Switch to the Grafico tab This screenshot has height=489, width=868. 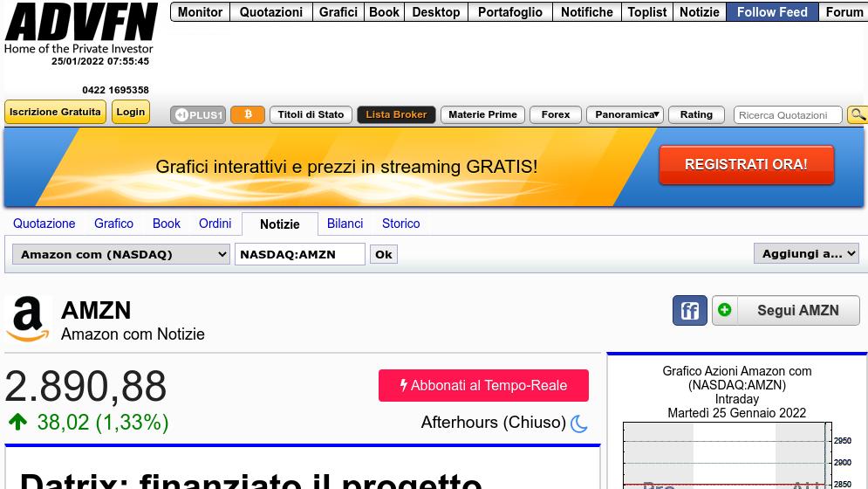point(113,224)
